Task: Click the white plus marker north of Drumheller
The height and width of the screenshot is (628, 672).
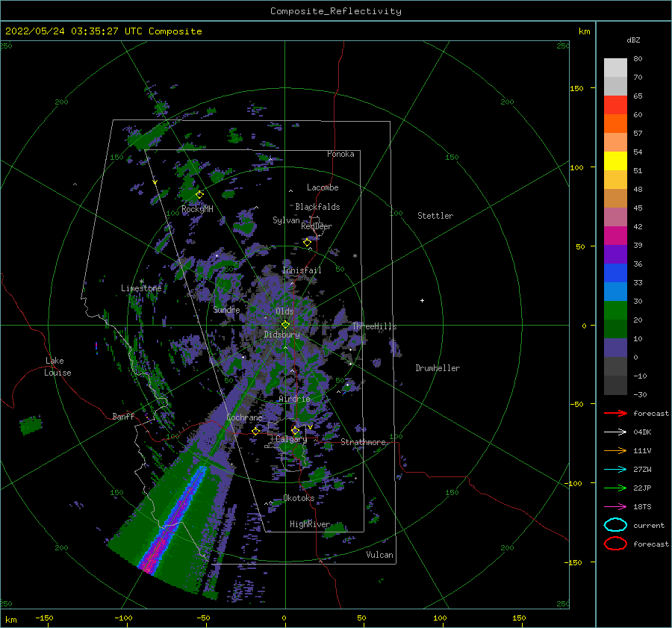Action: pos(422,300)
